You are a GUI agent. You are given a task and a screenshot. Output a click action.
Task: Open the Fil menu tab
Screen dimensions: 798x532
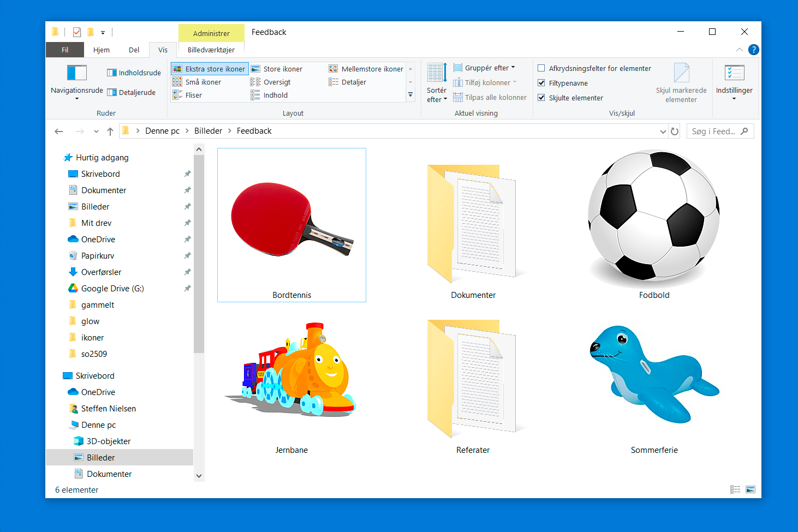click(x=64, y=50)
